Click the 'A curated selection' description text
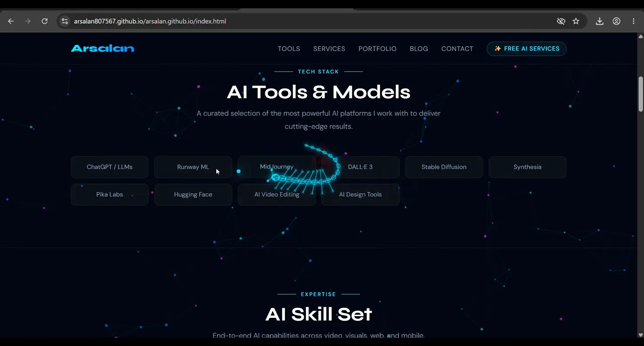 coord(319,120)
